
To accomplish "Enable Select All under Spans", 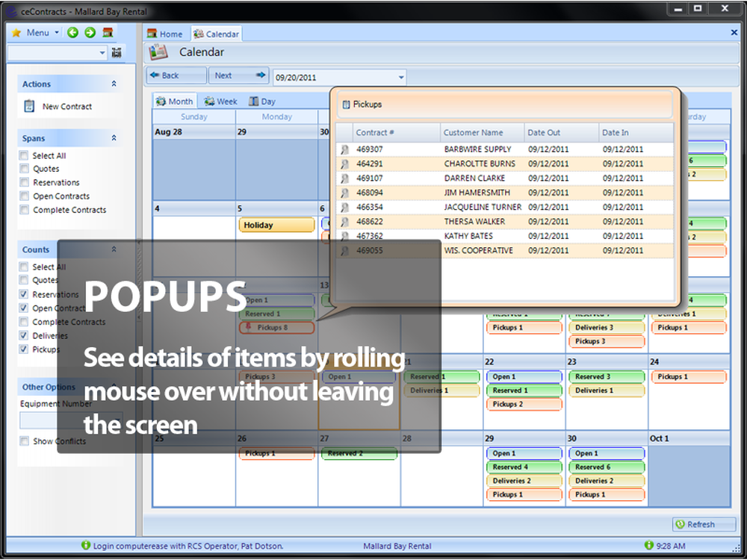I will pos(25,156).
